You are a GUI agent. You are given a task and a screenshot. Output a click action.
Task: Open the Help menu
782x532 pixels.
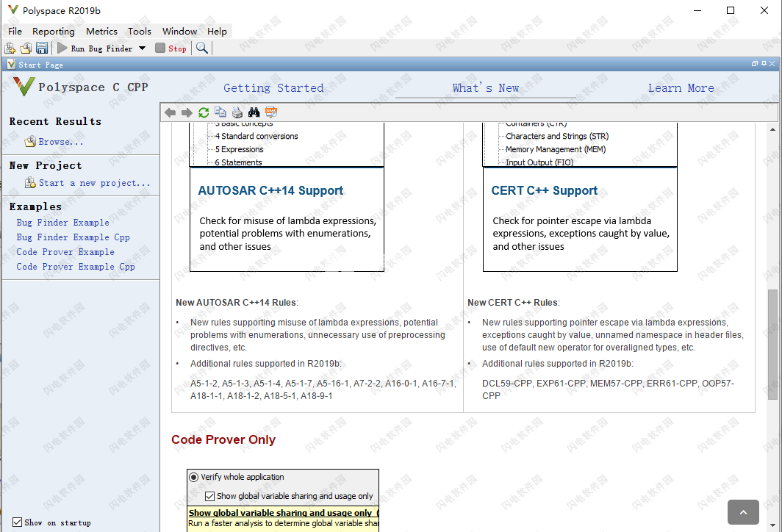(217, 31)
